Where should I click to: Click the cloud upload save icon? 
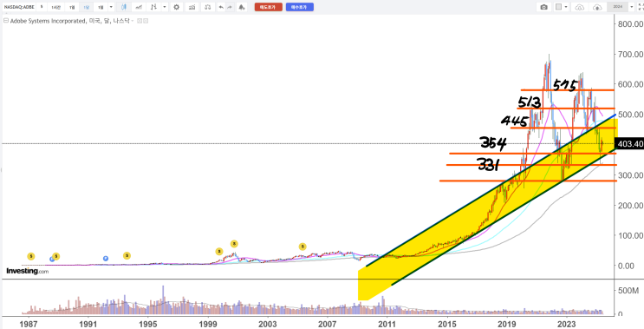point(580,7)
